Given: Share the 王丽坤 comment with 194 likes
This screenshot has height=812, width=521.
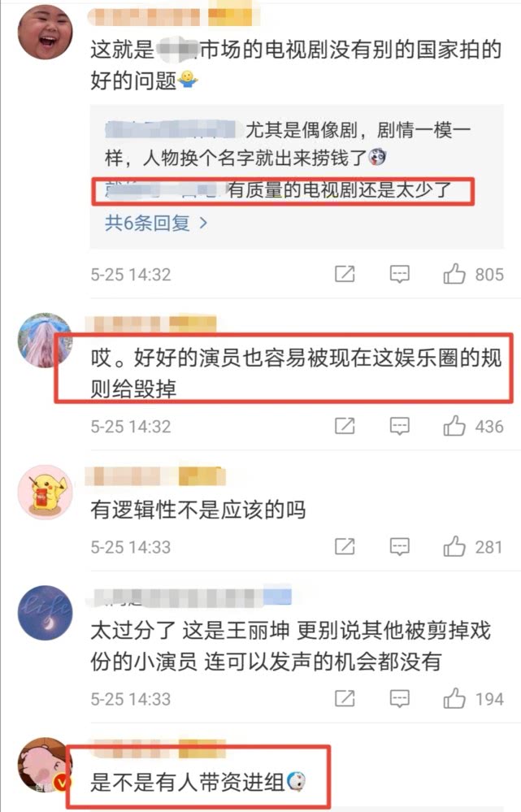Looking at the screenshot, I should tap(345, 699).
